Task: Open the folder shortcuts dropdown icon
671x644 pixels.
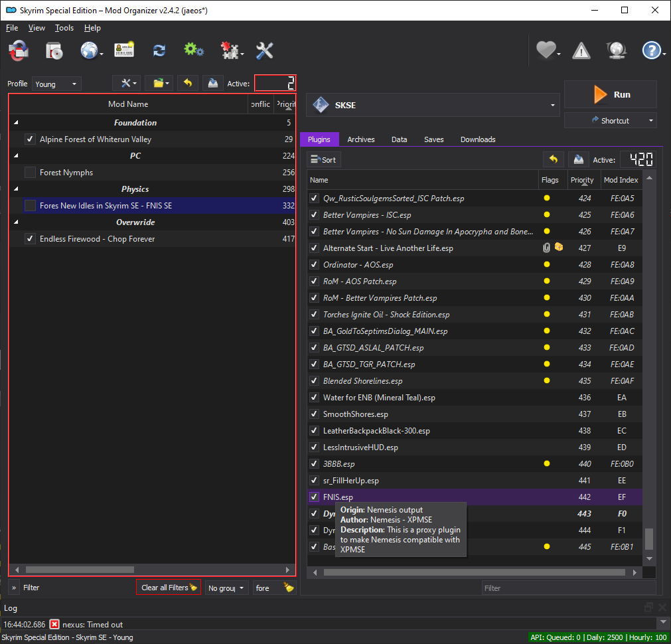Action: (161, 83)
